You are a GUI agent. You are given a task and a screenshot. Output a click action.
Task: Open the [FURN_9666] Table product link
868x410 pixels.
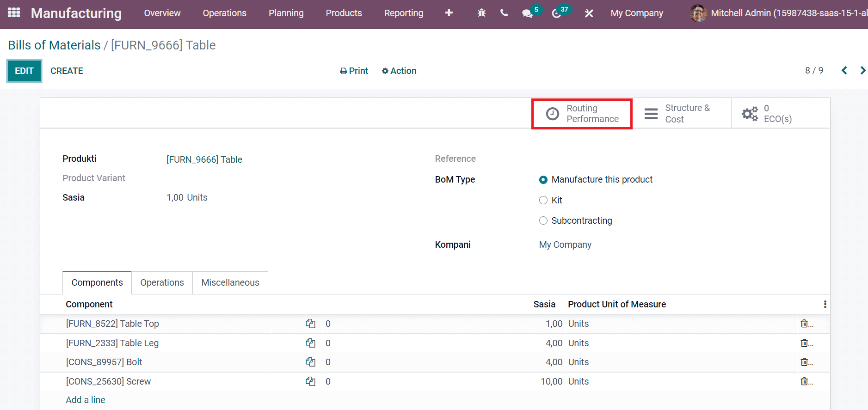pyautogui.click(x=204, y=159)
